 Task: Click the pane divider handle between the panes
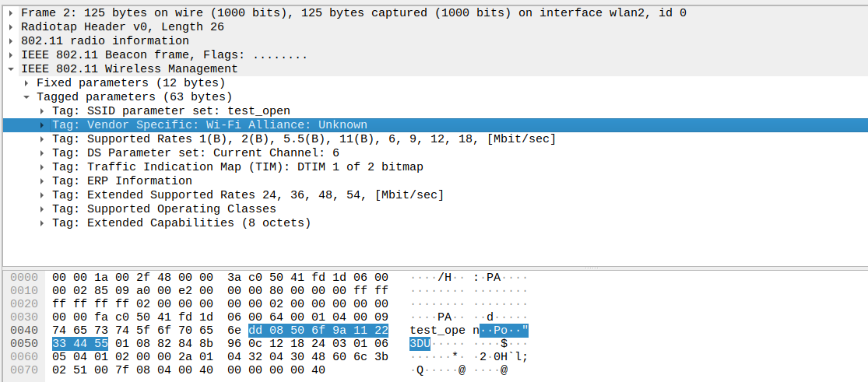(434, 268)
